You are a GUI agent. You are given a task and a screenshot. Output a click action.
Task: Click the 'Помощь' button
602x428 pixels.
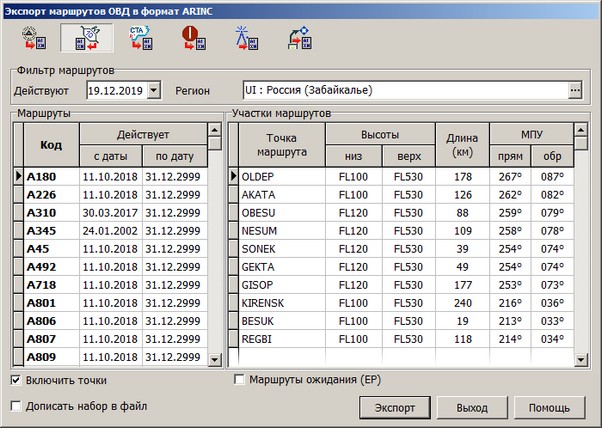[549, 408]
